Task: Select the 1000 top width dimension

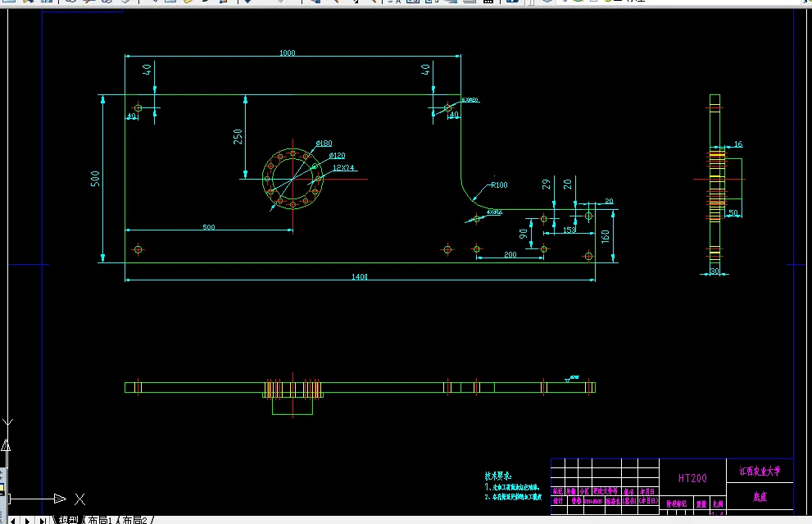Action: tap(287, 52)
